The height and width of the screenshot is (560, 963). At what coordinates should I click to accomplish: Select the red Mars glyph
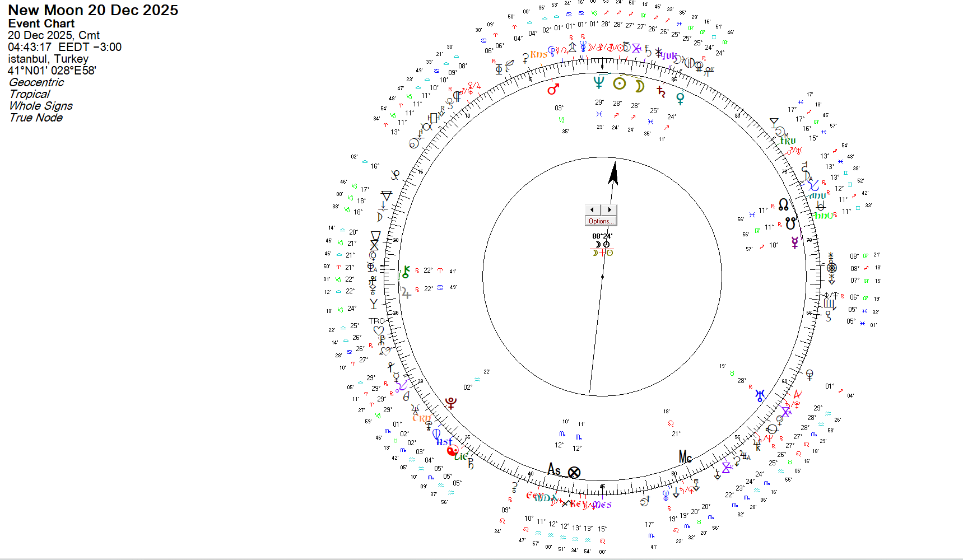[x=553, y=89]
